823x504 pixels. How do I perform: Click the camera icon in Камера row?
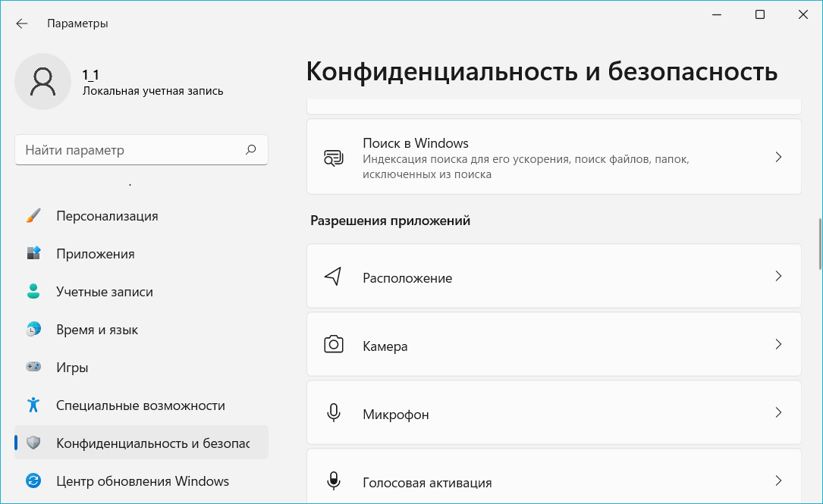click(x=333, y=345)
